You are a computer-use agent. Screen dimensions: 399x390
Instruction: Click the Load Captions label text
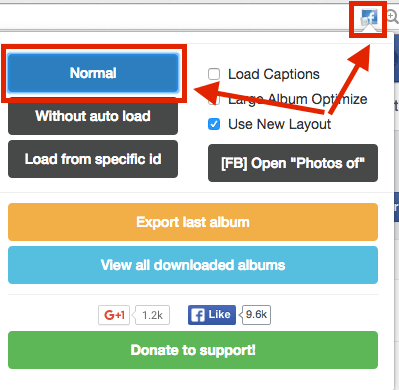(274, 74)
